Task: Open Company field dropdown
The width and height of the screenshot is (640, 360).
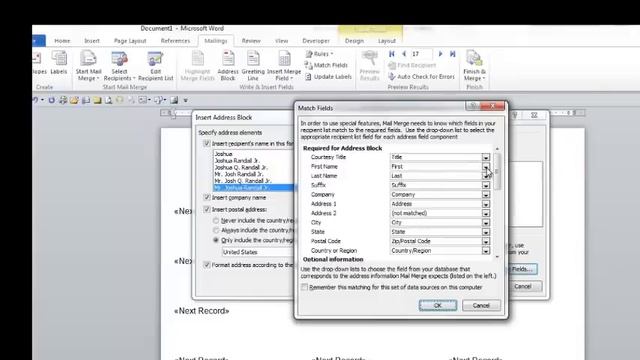Action: tap(485, 195)
